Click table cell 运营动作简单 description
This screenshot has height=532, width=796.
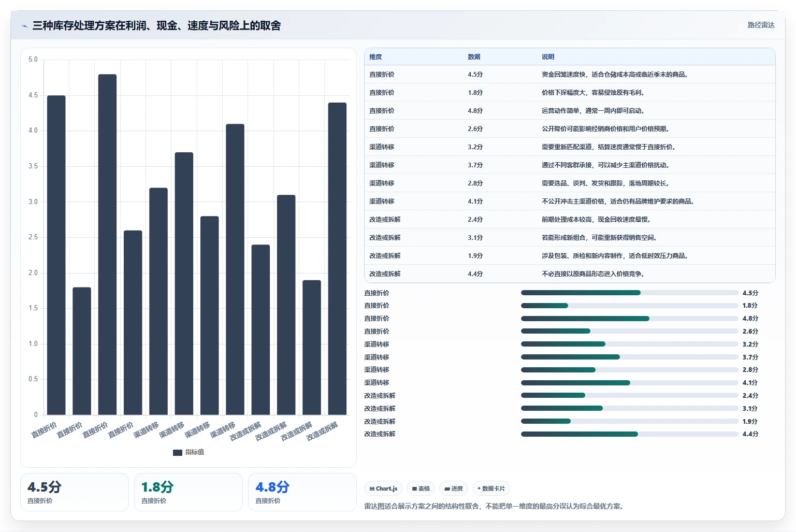[594, 111]
